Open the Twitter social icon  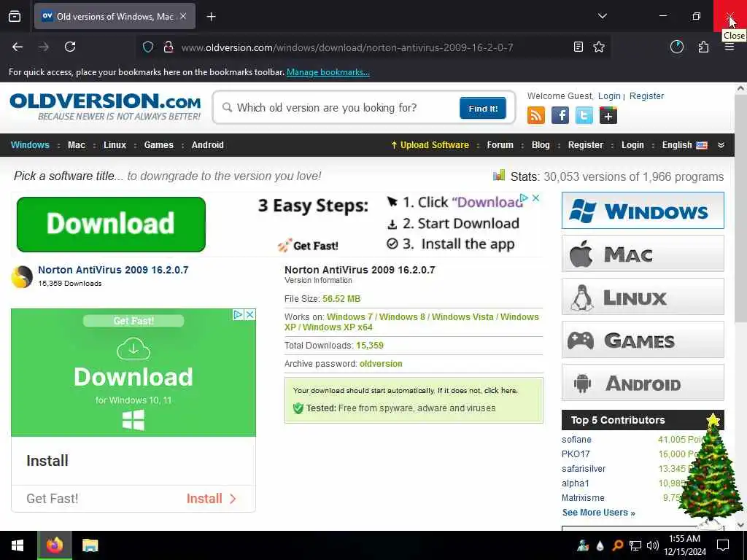584,115
